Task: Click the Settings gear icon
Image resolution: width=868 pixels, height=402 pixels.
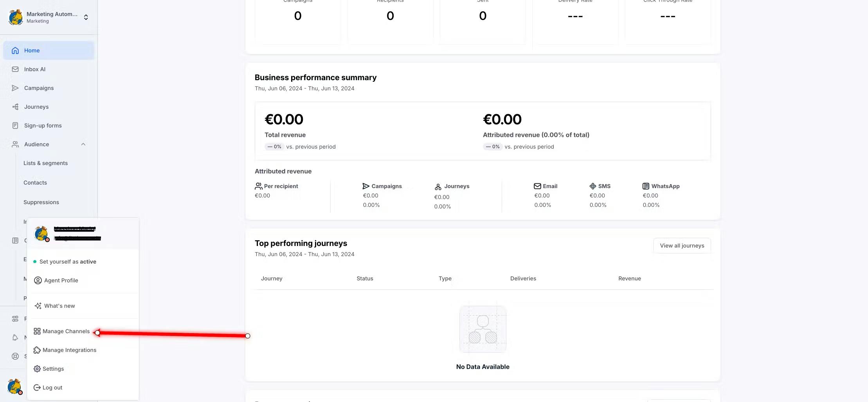Action: (x=37, y=369)
